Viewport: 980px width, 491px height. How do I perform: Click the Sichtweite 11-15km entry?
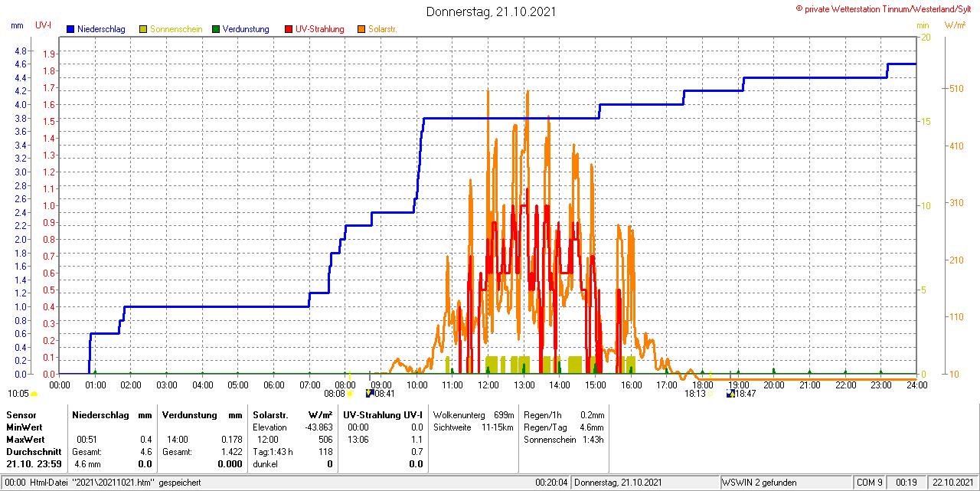(473, 427)
